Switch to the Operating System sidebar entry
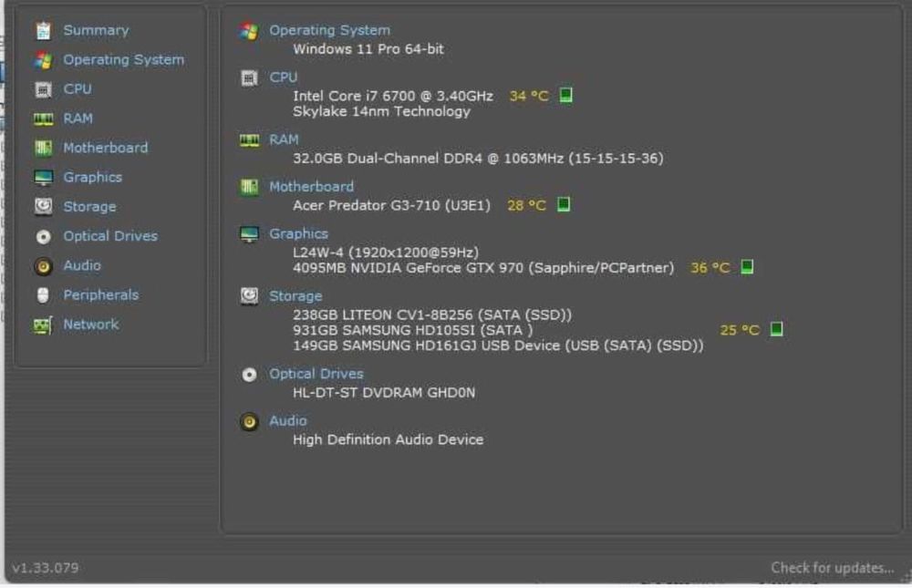912x588 pixels. pos(124,60)
